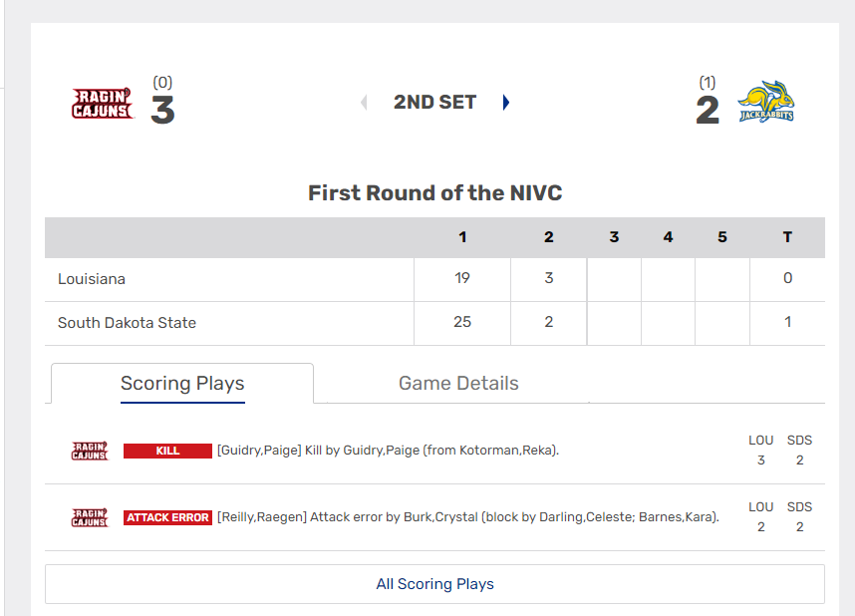This screenshot has width=855, height=616.
Task: Click the 2ND SET label
Action: click(x=434, y=102)
